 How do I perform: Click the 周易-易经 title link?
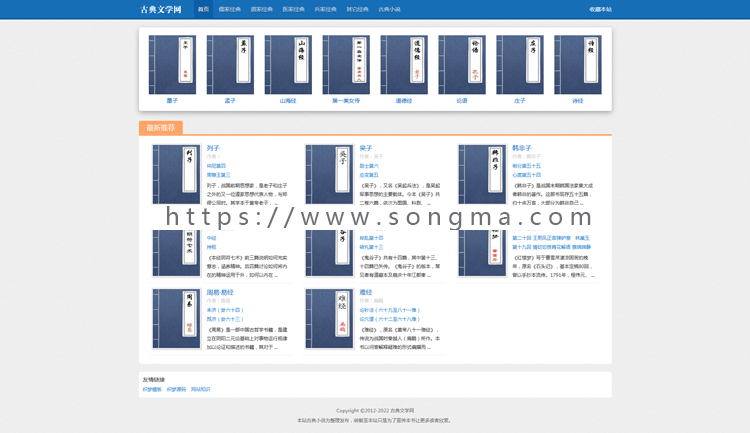(220, 292)
